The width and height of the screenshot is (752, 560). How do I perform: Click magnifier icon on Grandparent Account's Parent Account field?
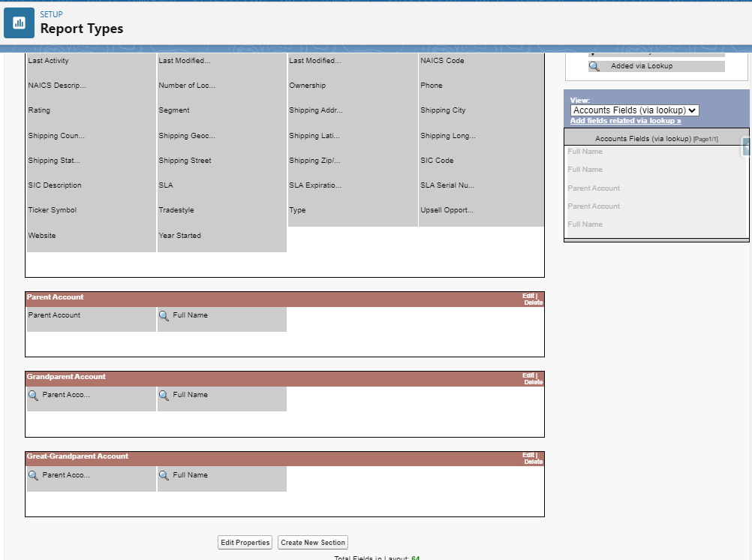coord(33,396)
